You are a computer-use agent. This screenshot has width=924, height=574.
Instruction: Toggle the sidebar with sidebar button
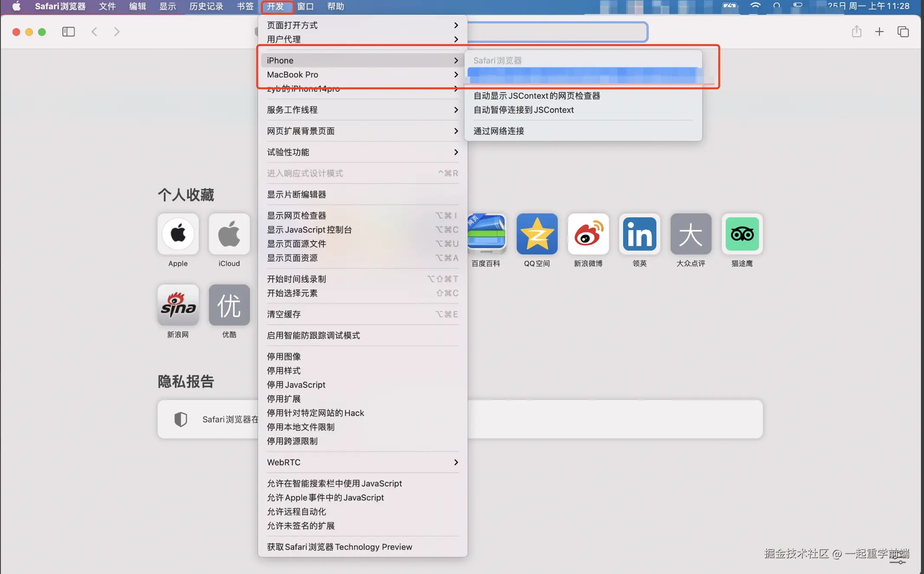(68, 32)
